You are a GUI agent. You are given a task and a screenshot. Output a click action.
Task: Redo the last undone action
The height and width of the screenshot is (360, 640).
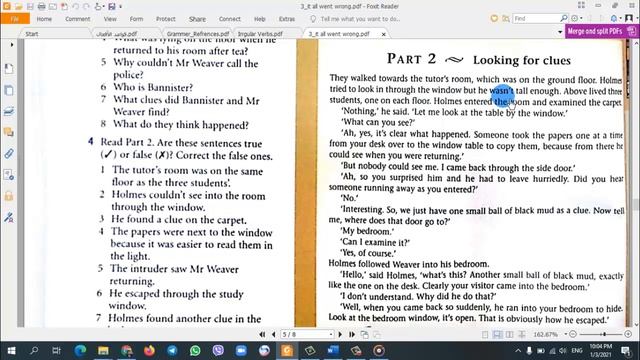(86, 6)
